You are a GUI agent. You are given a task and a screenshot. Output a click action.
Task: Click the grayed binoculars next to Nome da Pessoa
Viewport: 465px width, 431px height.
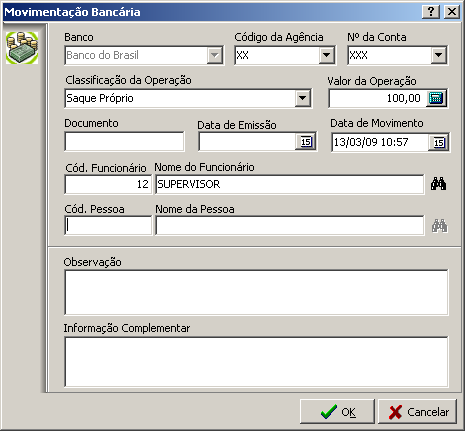click(440, 226)
